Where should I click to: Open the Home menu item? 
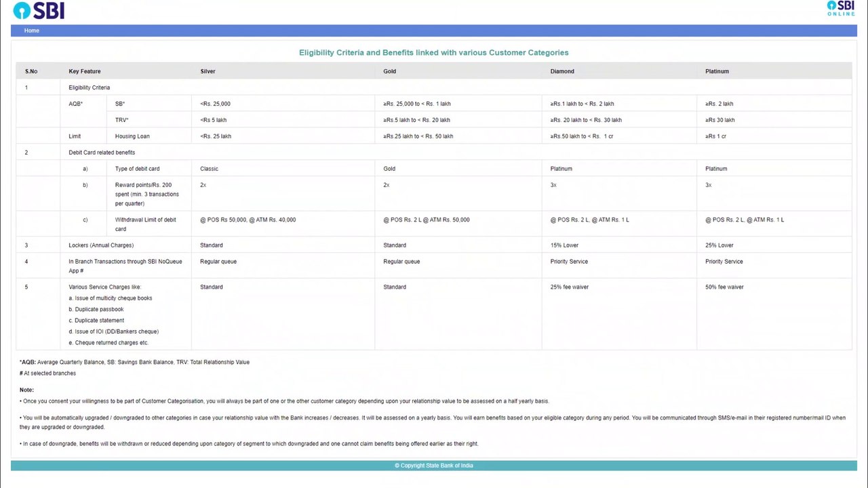32,30
